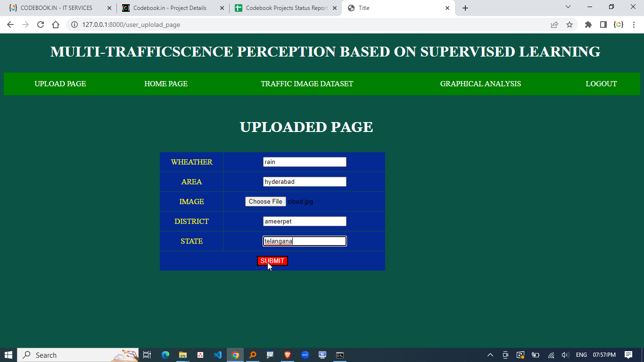
Task: Click the WHEATHER input containing rain
Action: click(305, 162)
